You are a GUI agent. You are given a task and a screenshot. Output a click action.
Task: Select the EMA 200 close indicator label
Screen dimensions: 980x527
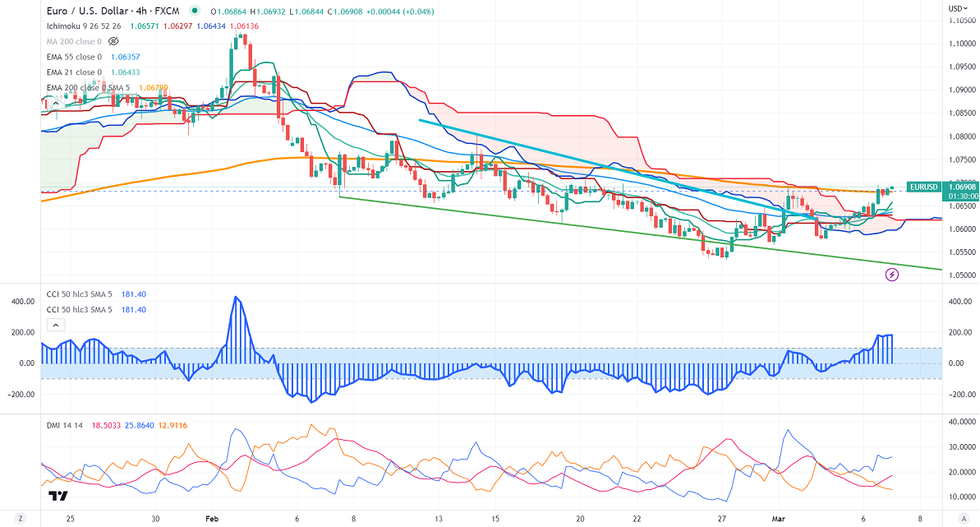pos(74,88)
